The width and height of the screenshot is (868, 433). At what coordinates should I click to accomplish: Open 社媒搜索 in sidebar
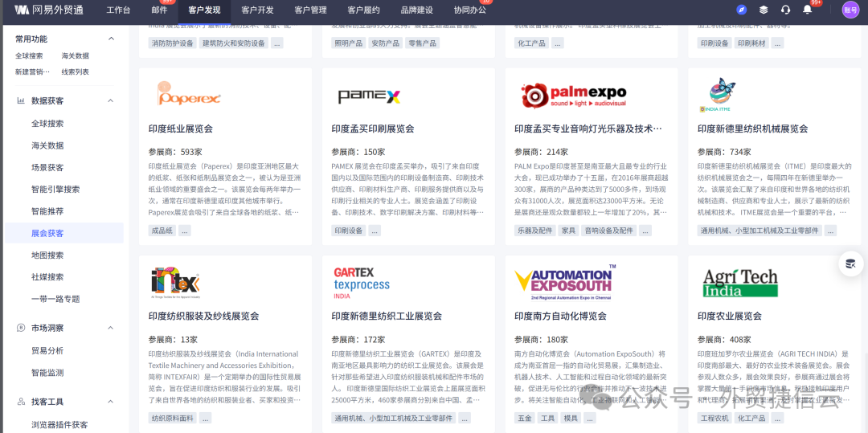(x=47, y=277)
